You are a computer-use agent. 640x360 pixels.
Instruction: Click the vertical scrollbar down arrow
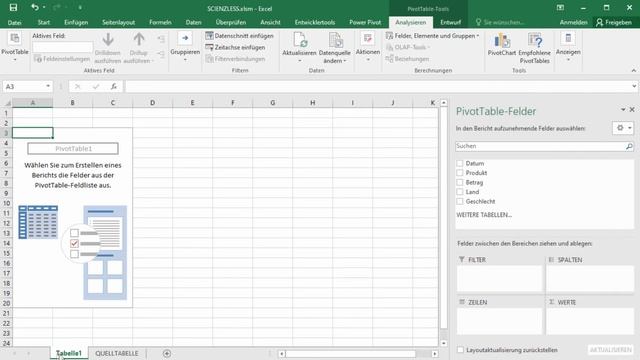tap(444, 343)
